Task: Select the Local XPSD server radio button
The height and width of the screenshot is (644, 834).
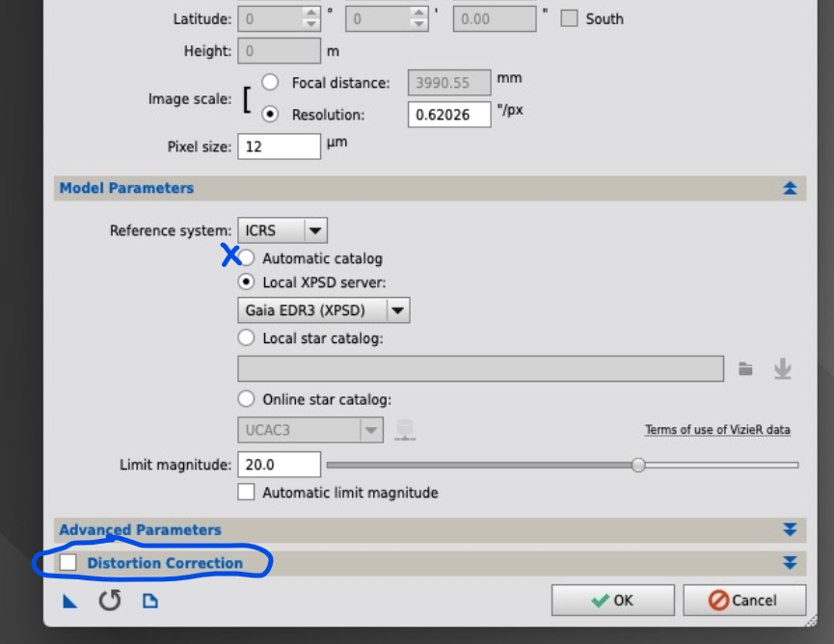Action: [246, 282]
